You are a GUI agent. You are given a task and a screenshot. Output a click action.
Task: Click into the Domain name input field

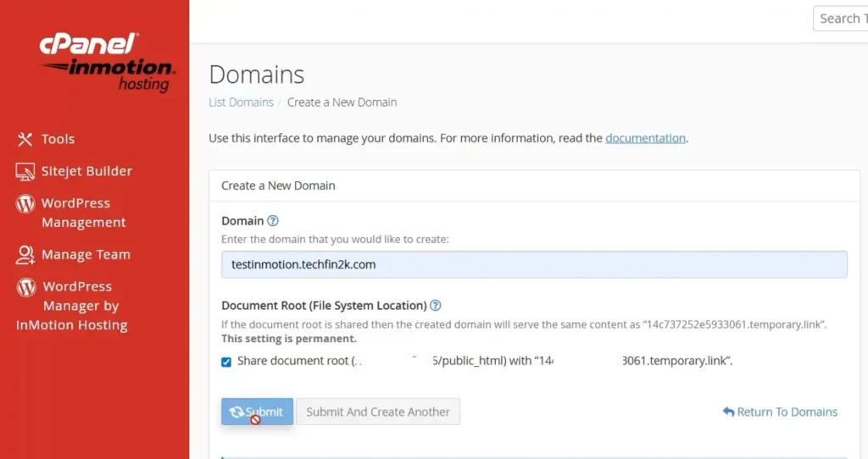point(534,264)
